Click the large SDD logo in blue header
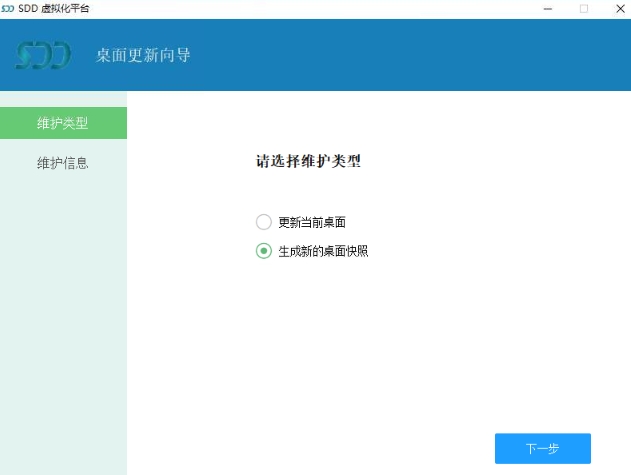 coord(43,55)
